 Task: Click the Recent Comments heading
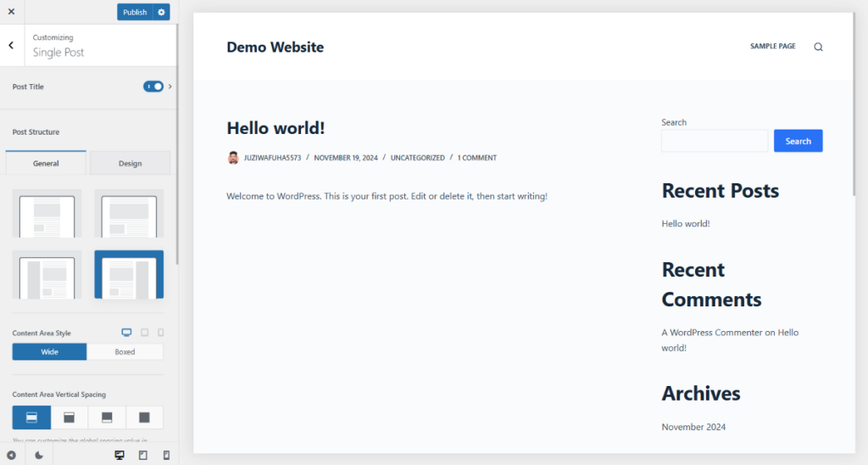pos(712,284)
